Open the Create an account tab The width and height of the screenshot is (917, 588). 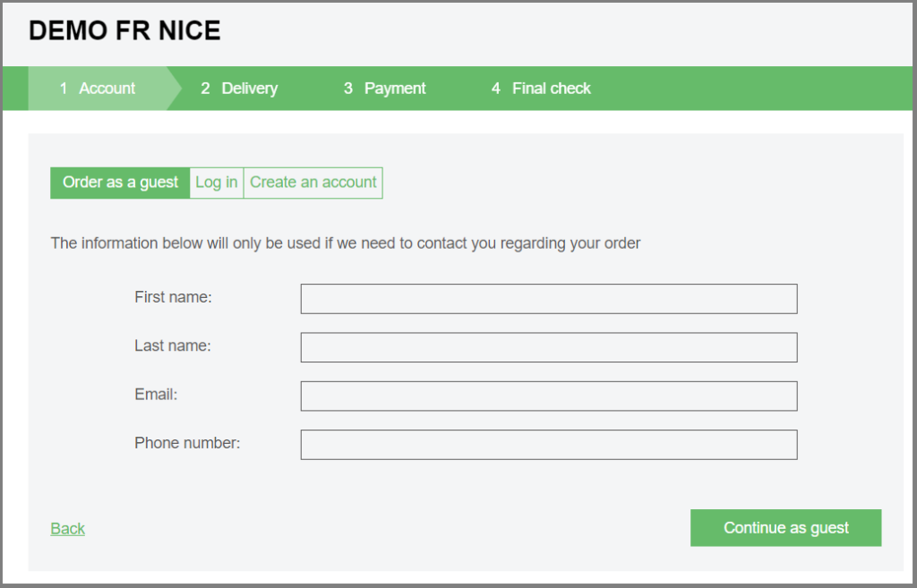tap(313, 183)
